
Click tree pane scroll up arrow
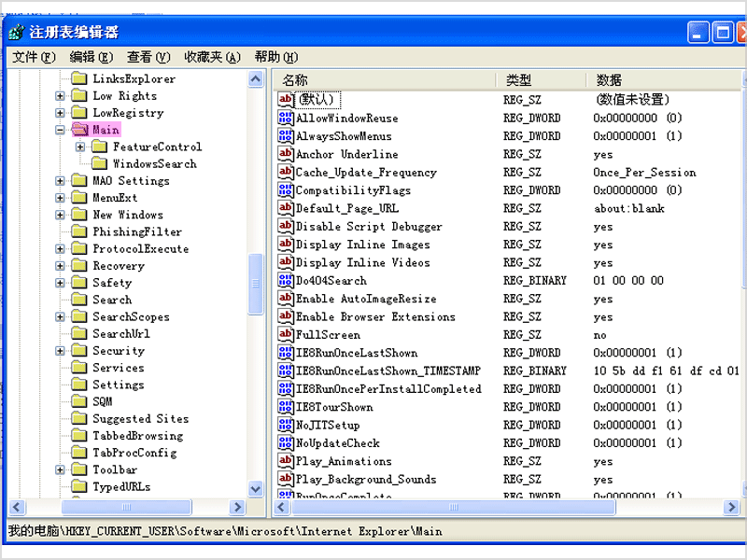tap(256, 78)
